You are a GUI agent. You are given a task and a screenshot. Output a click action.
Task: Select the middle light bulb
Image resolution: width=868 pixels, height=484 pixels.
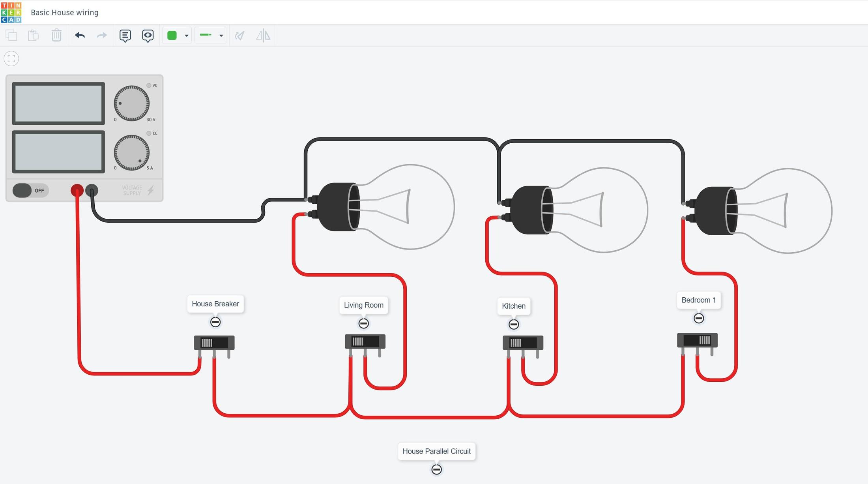pos(574,210)
